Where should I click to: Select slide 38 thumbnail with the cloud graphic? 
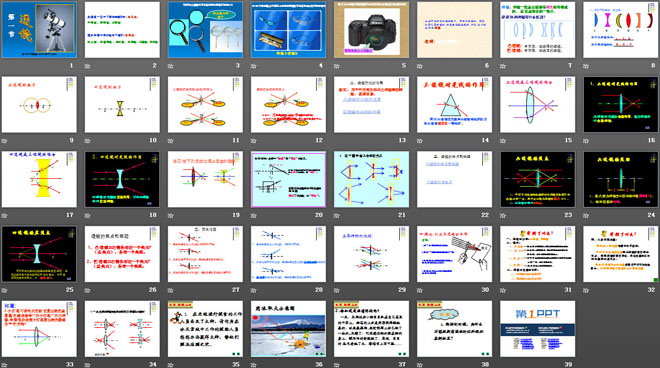455,329
